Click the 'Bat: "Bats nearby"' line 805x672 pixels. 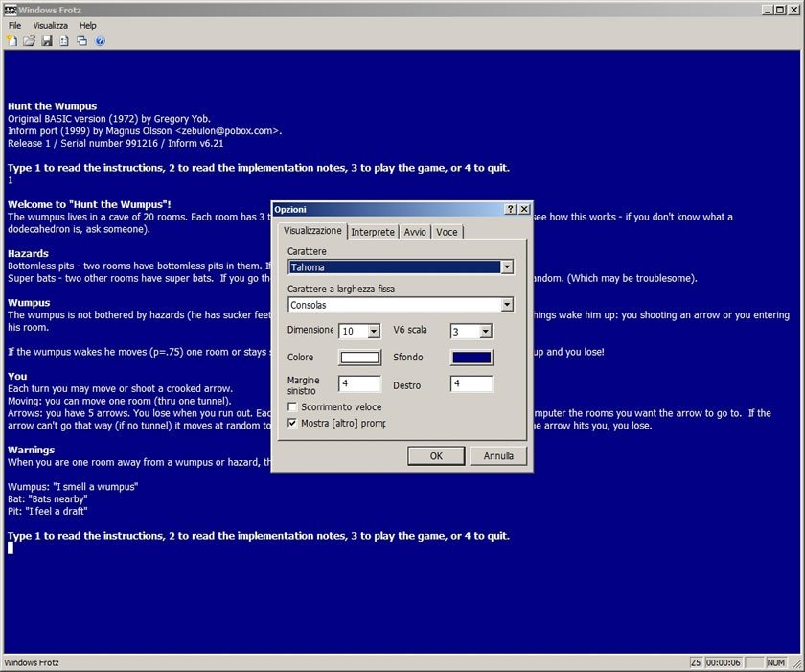pos(48,499)
